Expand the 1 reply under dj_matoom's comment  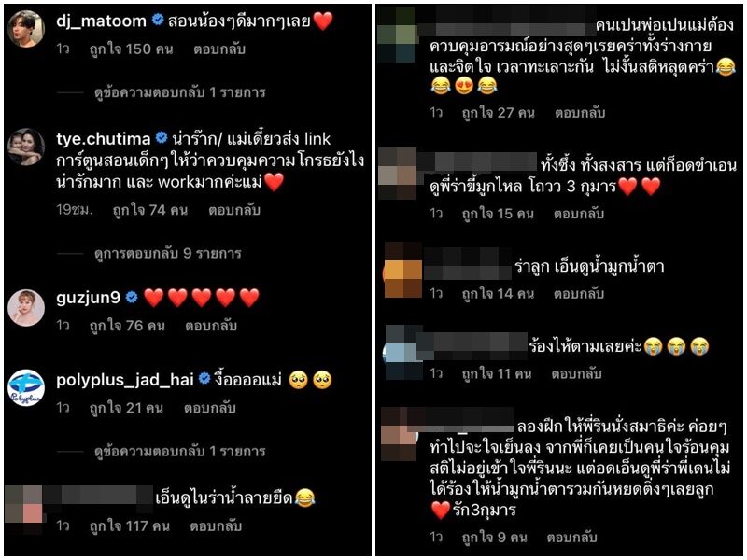179,91
